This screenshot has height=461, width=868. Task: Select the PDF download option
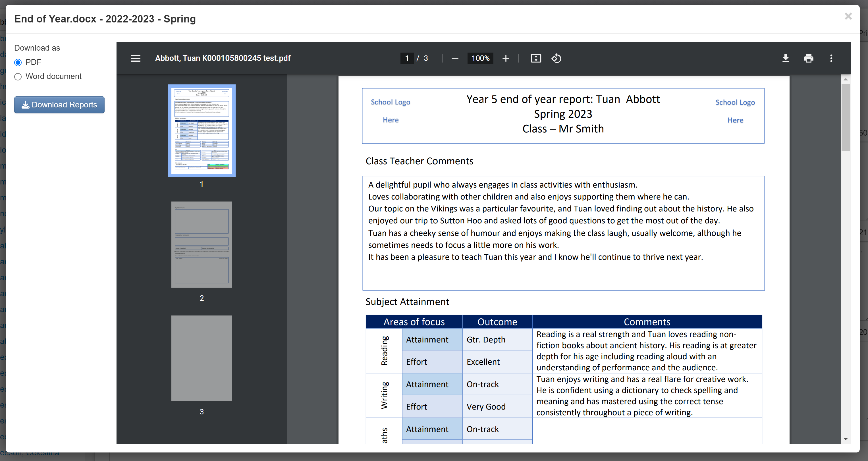pyautogui.click(x=18, y=62)
